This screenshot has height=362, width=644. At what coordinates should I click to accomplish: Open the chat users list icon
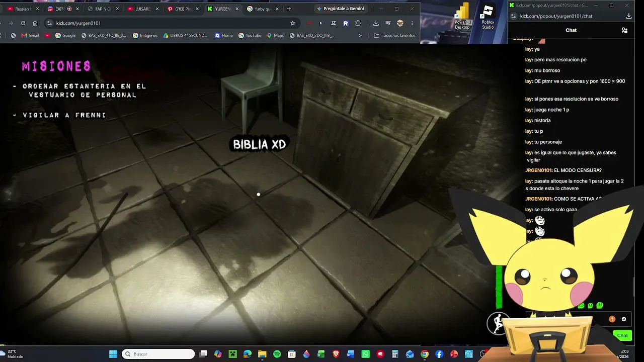(x=624, y=30)
